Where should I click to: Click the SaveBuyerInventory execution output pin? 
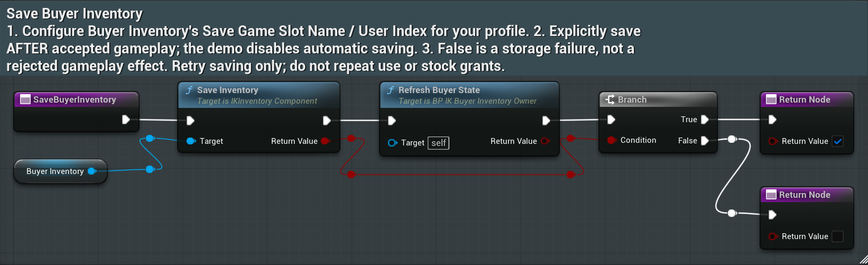(126, 120)
